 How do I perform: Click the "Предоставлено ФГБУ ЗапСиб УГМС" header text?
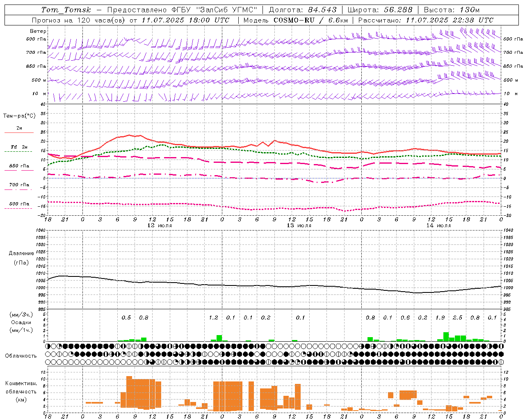coord(183,10)
